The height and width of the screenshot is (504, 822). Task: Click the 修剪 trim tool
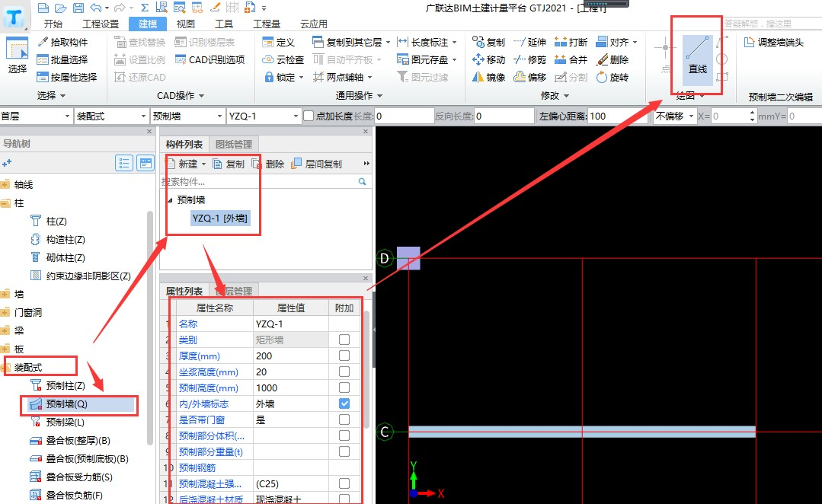[x=530, y=59]
